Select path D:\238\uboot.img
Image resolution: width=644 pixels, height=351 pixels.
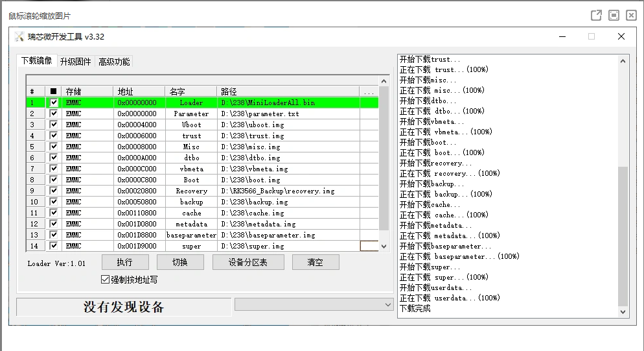pos(253,125)
